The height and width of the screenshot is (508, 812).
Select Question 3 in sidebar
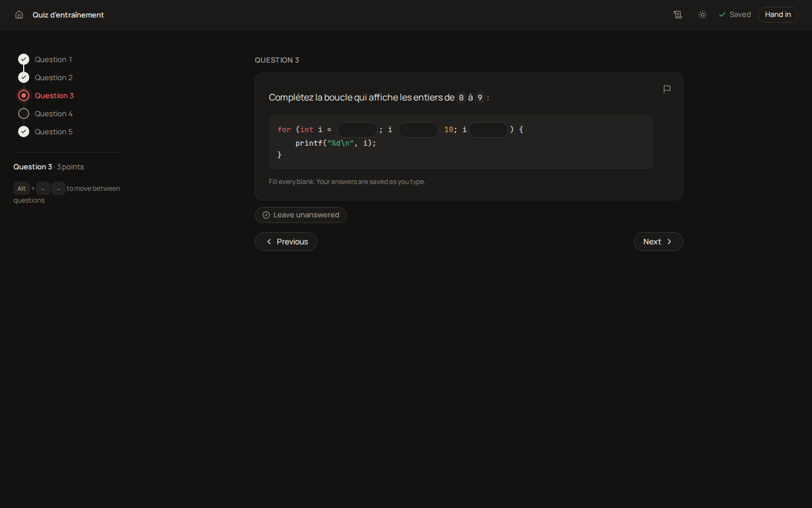click(x=46, y=95)
